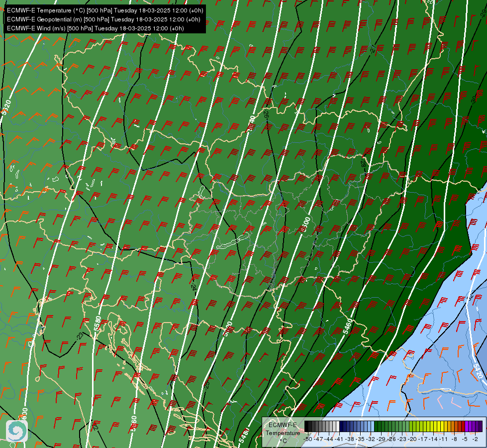Click the 5420 geopotential contour label
This screenshot has width=487, height=448.
pos(478,371)
